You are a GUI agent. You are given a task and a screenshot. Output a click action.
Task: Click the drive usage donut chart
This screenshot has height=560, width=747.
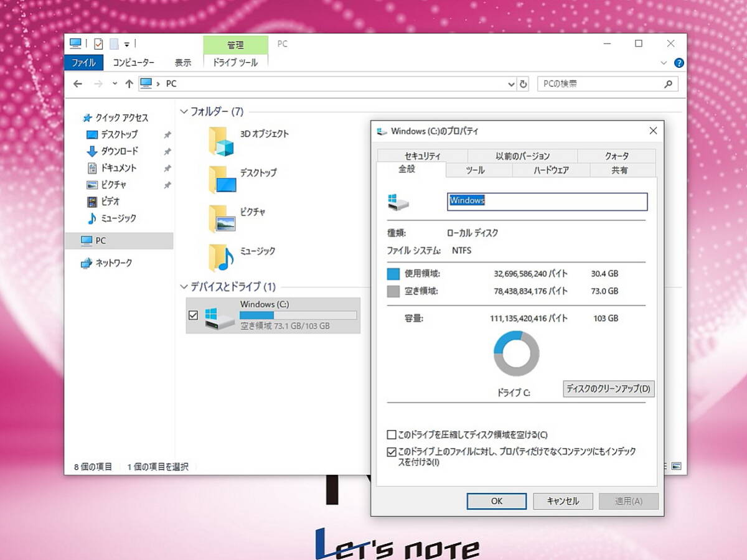coord(516,353)
